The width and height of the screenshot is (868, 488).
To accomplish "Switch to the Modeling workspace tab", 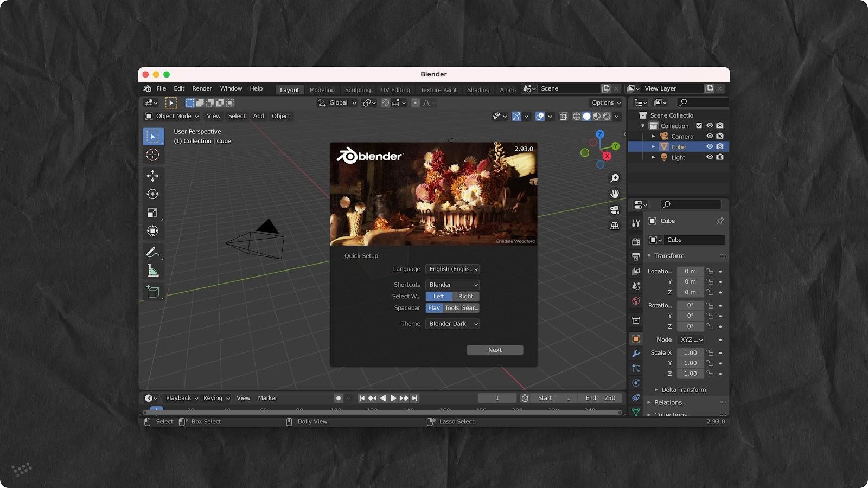I will click(322, 90).
